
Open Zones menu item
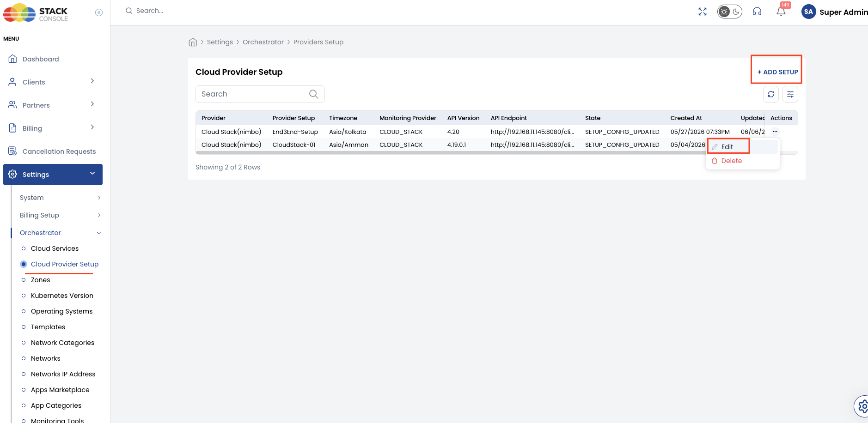[x=40, y=280]
